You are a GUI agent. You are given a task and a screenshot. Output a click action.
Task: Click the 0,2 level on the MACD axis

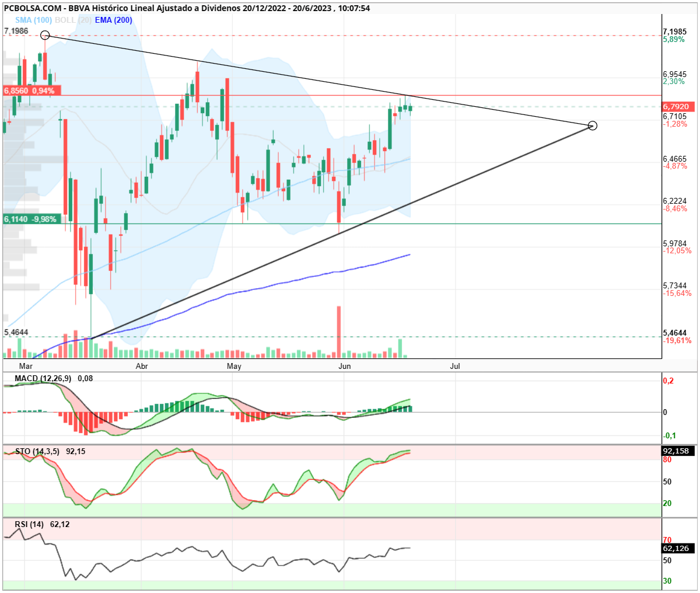668,381
